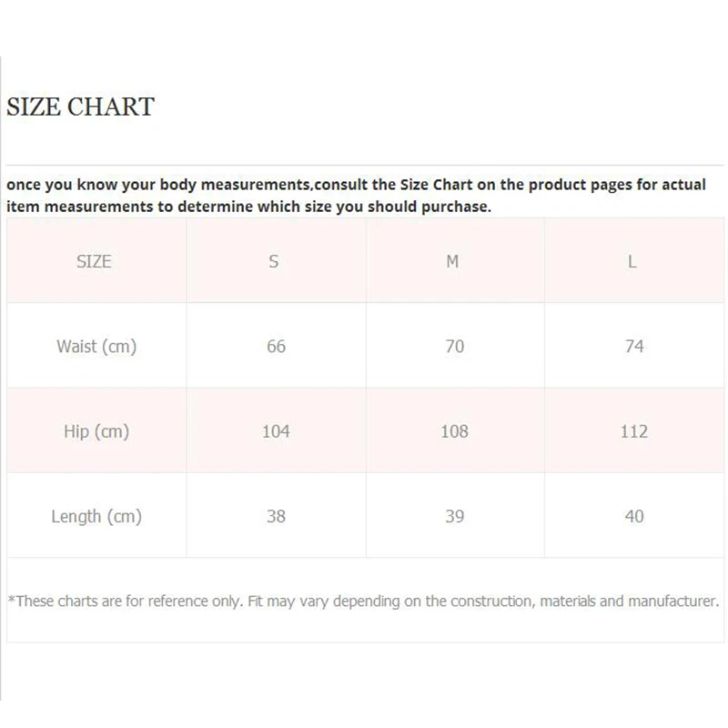Click hip value 104 for size S
728x728 pixels.
(276, 431)
